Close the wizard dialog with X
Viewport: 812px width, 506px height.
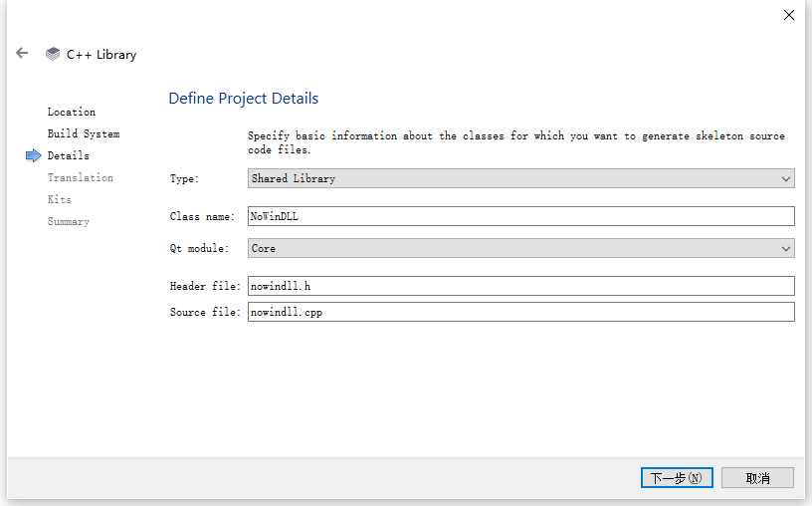coord(789,15)
